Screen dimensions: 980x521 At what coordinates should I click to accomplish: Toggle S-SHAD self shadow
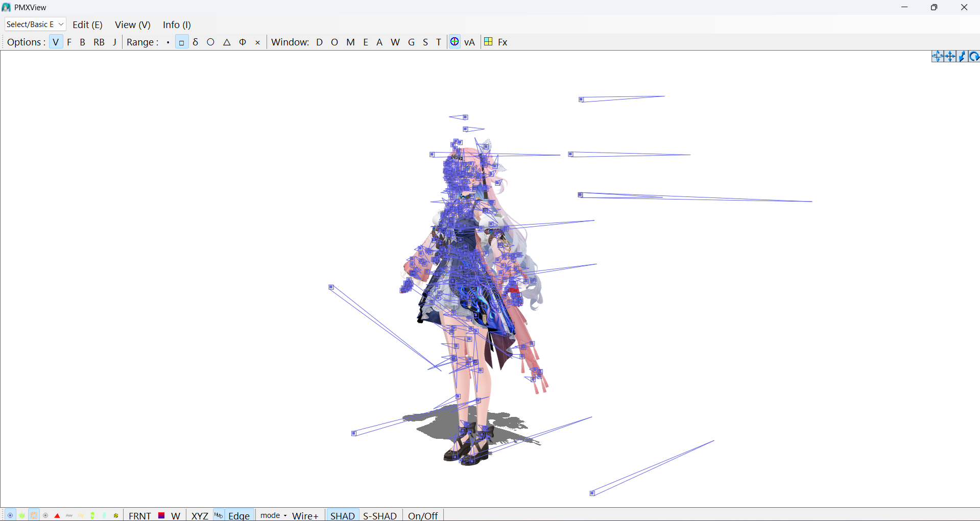click(x=380, y=516)
